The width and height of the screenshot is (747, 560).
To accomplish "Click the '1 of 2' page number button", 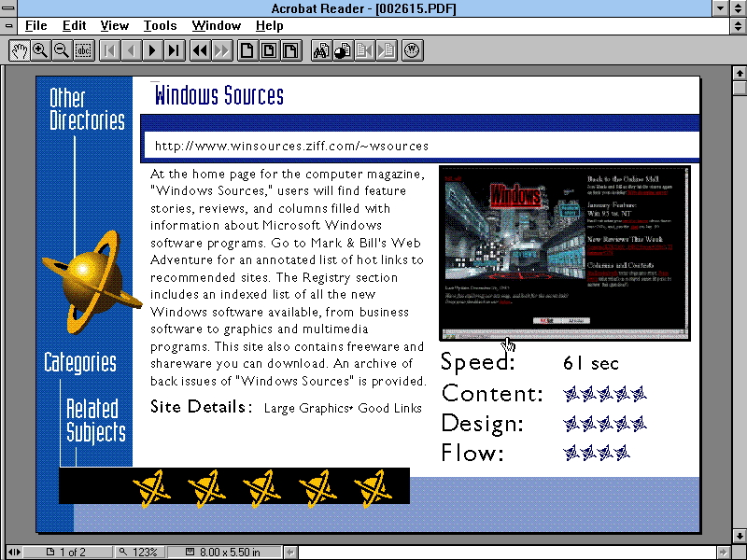I will coord(67,552).
